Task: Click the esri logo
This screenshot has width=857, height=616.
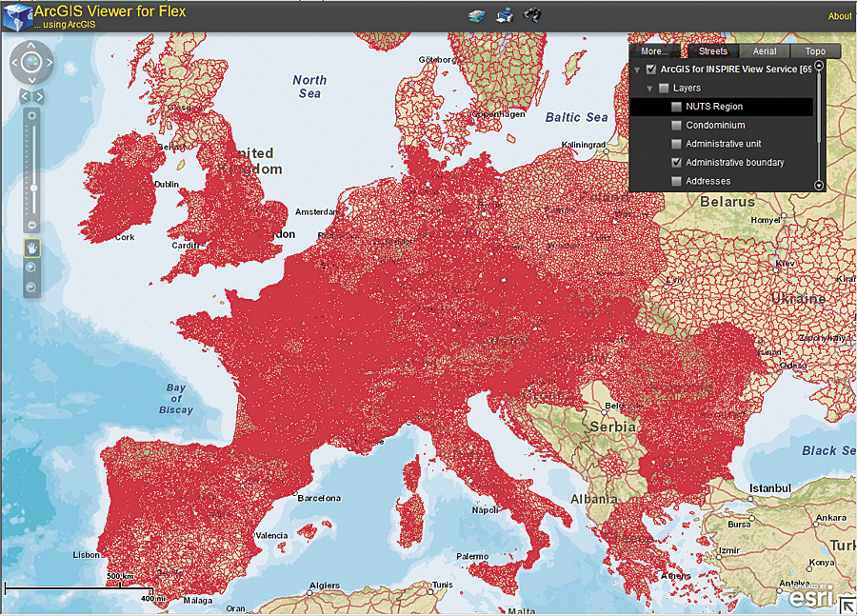Action: (x=810, y=597)
